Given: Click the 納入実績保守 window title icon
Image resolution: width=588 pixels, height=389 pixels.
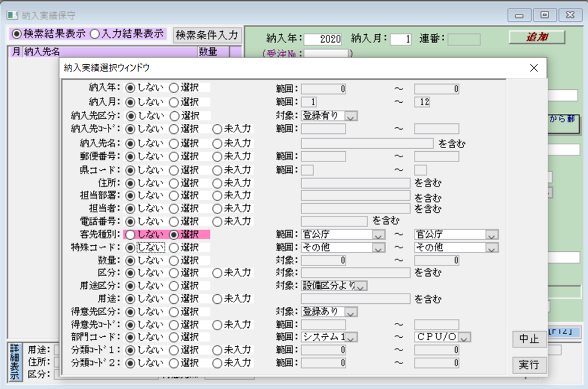Looking at the screenshot, I should (12, 15).
